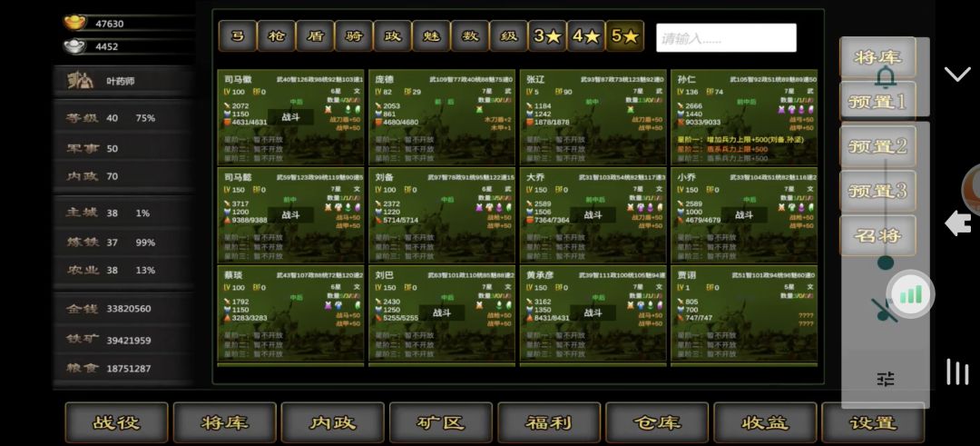The image size is (980, 446).
Task: Click the 请输入 search input field
Action: (x=726, y=38)
